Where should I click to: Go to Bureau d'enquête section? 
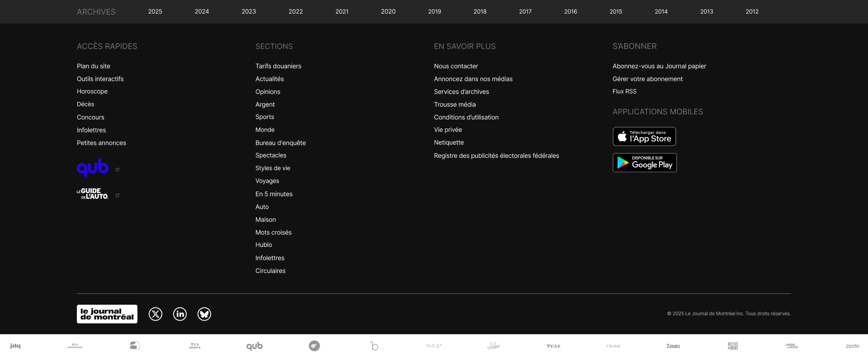tap(281, 143)
